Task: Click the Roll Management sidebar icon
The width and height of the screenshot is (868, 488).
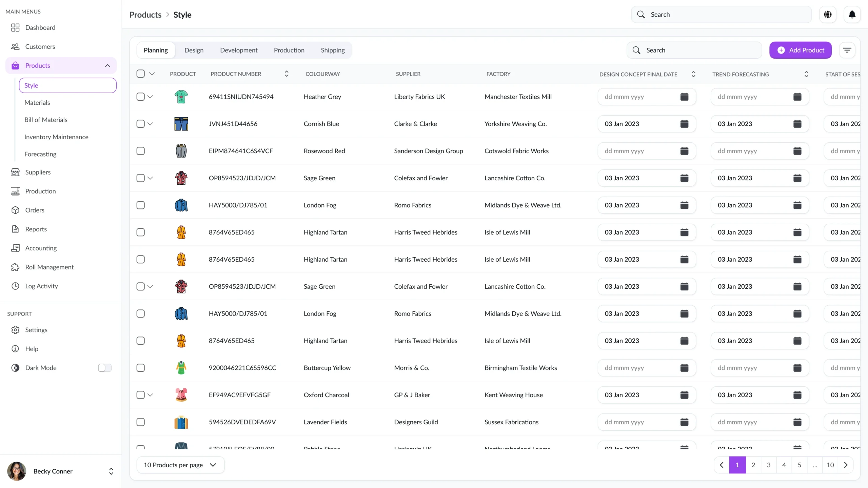Action: coord(15,267)
